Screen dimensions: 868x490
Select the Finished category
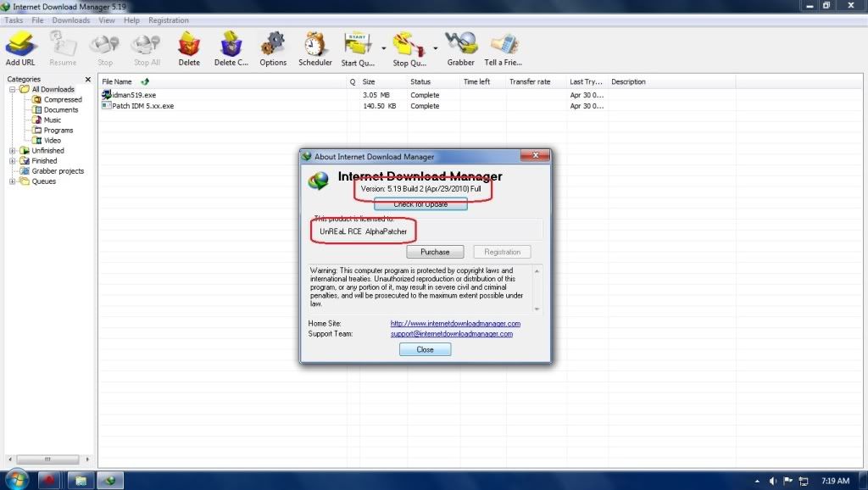(x=44, y=161)
